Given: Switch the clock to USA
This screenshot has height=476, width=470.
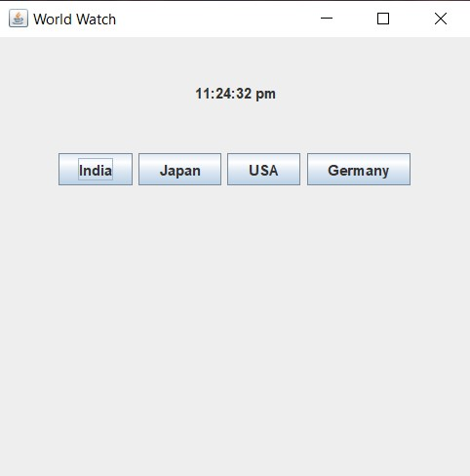Looking at the screenshot, I should tap(263, 170).
